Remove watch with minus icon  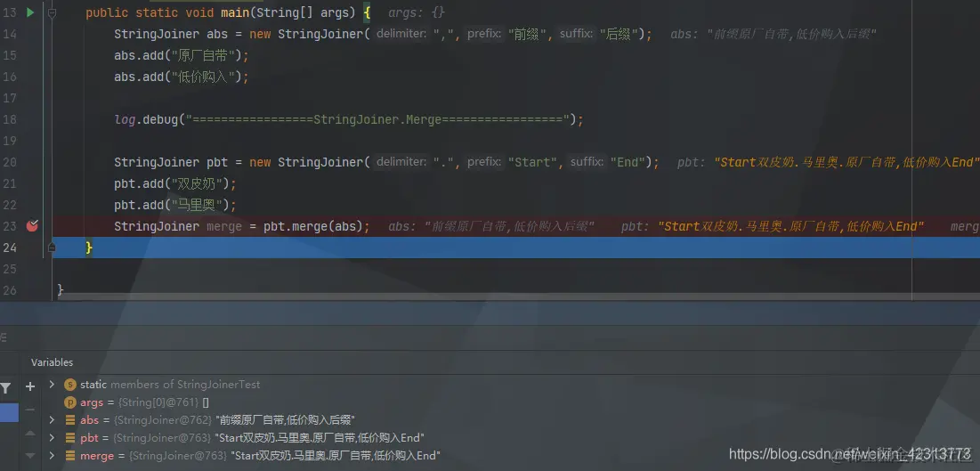pyautogui.click(x=30, y=410)
